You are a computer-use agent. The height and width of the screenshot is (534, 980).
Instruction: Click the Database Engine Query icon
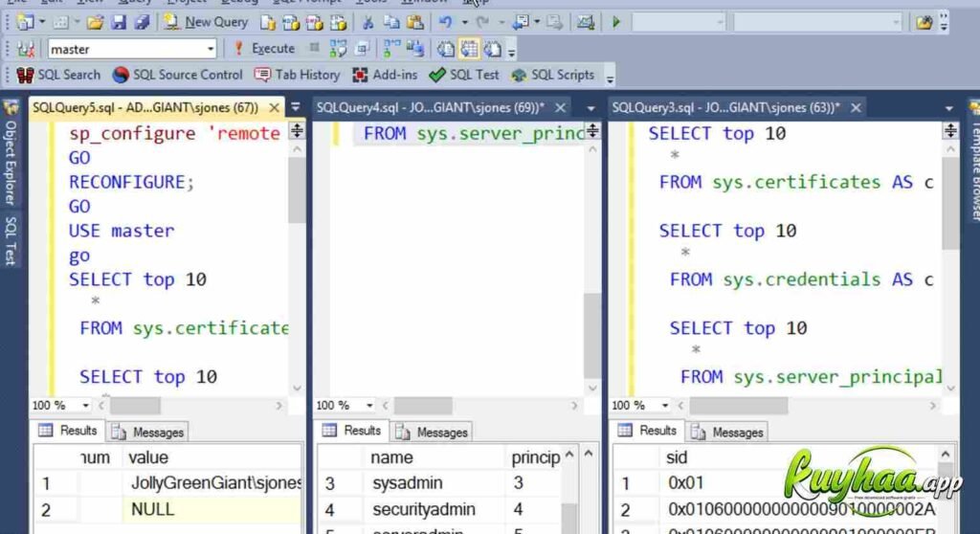[x=268, y=23]
